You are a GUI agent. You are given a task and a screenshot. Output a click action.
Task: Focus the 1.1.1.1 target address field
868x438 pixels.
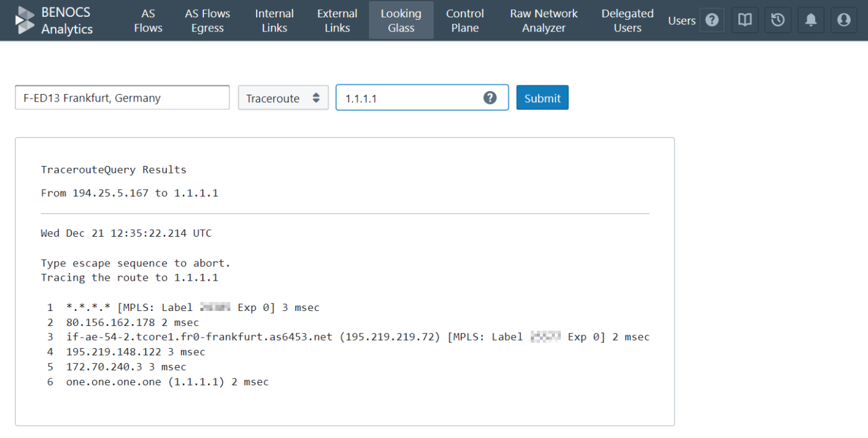click(422, 98)
